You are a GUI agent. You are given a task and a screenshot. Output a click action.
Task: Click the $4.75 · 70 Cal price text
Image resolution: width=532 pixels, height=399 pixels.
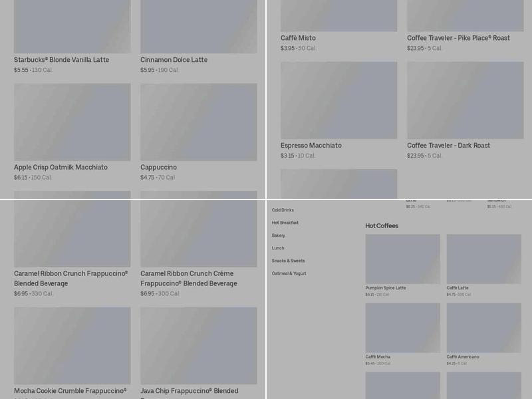point(158,178)
